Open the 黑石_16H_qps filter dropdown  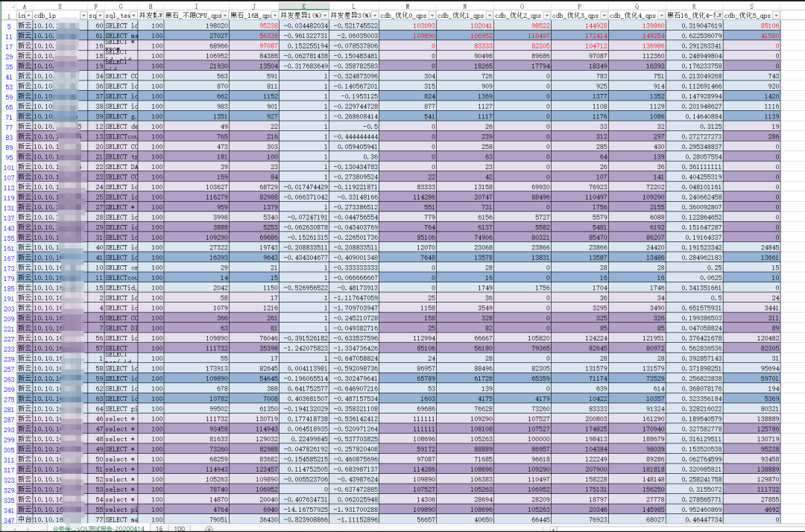coord(274,16)
